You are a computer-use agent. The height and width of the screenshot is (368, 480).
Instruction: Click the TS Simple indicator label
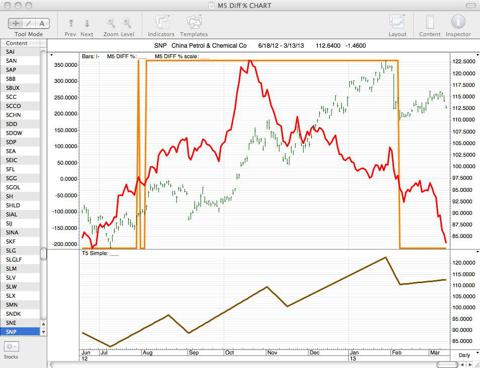click(x=95, y=253)
